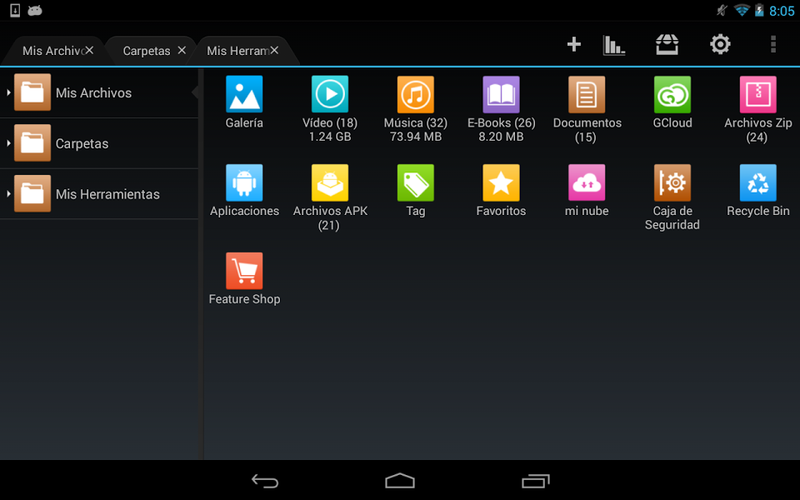Tap the Wi-Fi status icon
800x500 pixels.
(741, 10)
